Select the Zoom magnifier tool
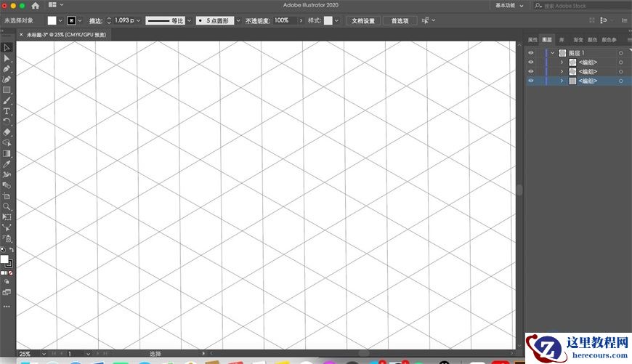The image size is (632, 364). coord(7,206)
